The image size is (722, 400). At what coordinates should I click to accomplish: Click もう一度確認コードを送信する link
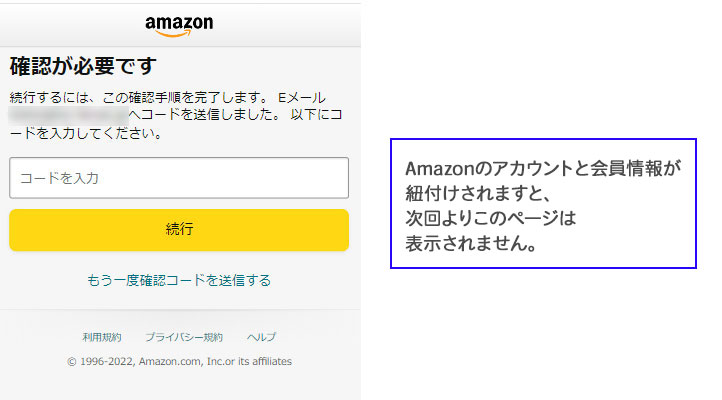[x=179, y=280]
